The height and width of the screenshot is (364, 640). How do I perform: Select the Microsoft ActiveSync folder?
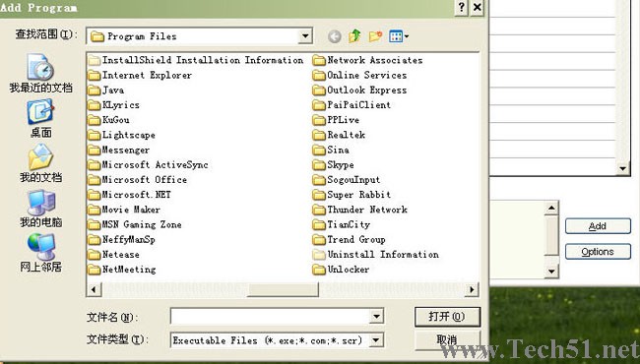click(x=149, y=164)
